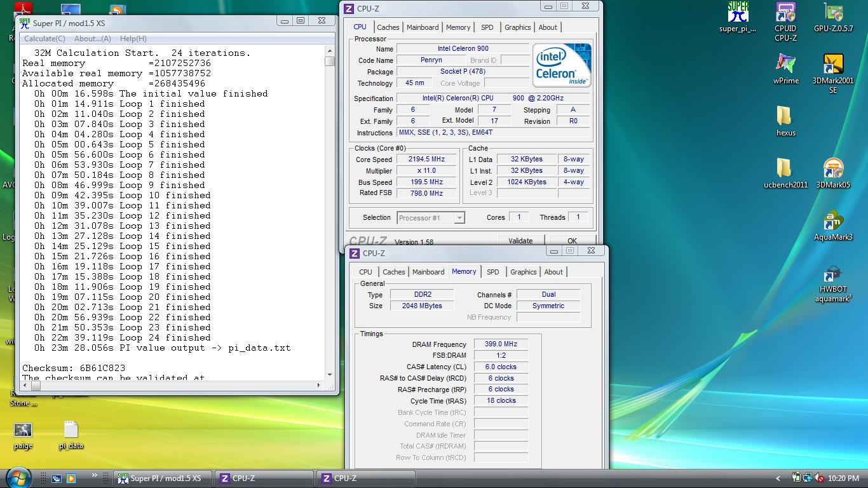Click the Intel Celeron 900 name field
This screenshot has width=868, height=488.
tap(463, 48)
